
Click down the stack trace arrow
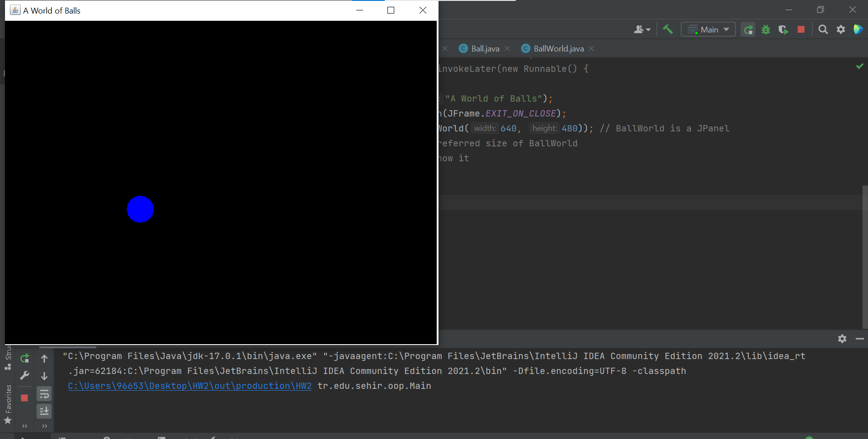click(x=44, y=376)
